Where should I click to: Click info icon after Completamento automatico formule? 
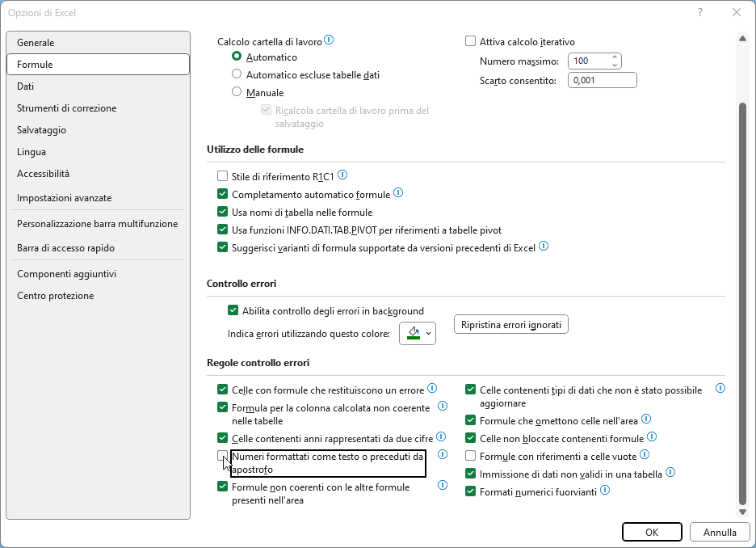click(398, 192)
